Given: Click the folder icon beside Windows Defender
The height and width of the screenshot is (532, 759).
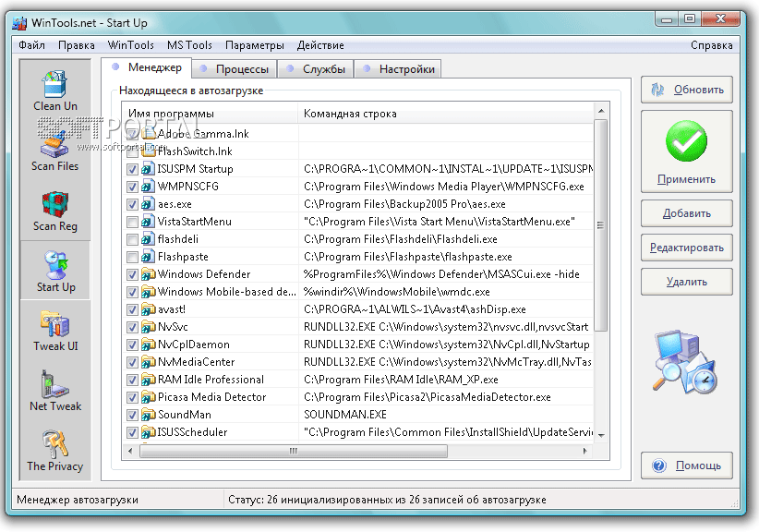Looking at the screenshot, I should click(148, 274).
